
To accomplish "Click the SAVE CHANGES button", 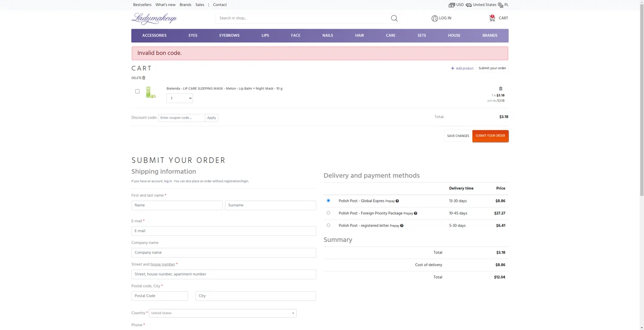I will point(458,136).
